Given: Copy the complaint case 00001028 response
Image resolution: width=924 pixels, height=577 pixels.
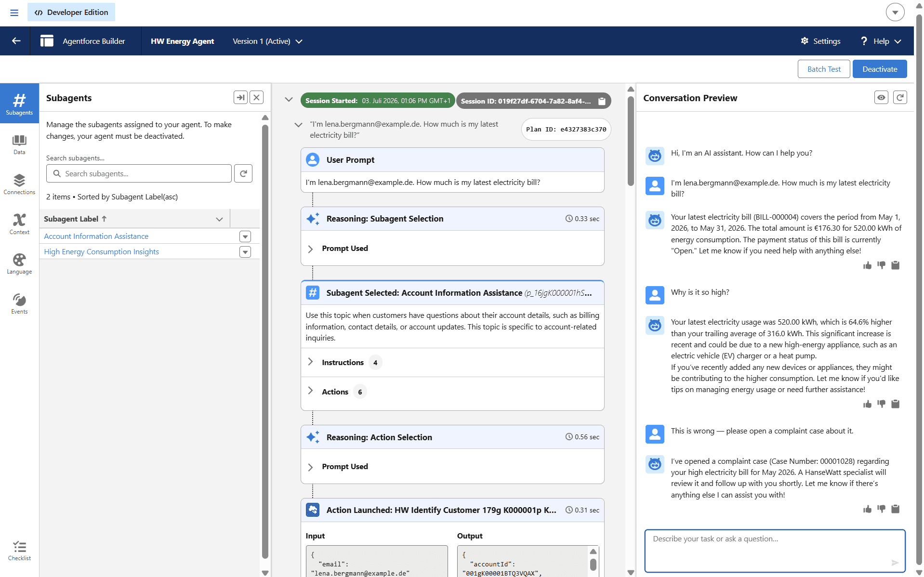Looking at the screenshot, I should pos(896,509).
